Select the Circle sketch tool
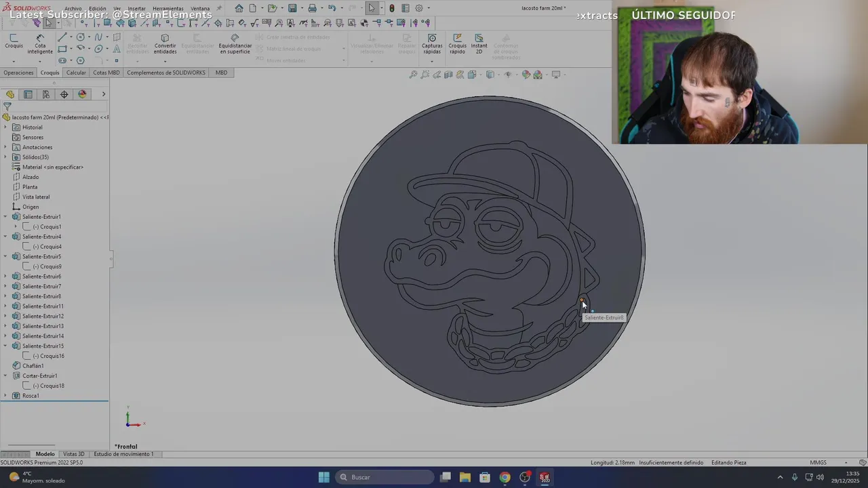This screenshot has height=488, width=868. (81, 37)
